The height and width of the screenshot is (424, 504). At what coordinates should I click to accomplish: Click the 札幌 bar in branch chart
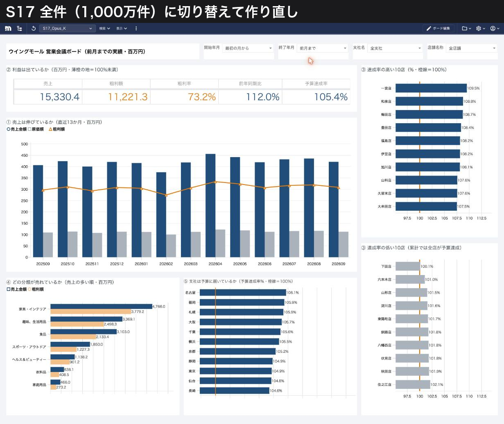point(242,312)
